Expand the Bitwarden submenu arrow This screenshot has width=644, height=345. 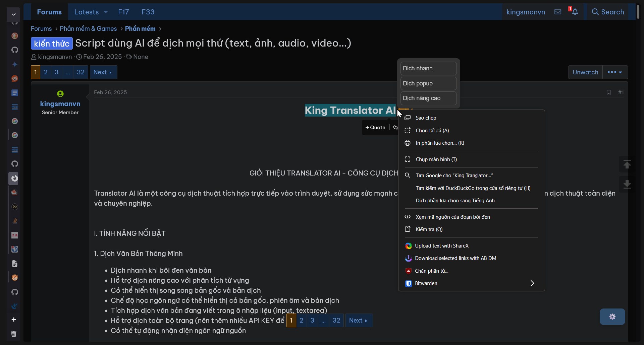click(532, 283)
